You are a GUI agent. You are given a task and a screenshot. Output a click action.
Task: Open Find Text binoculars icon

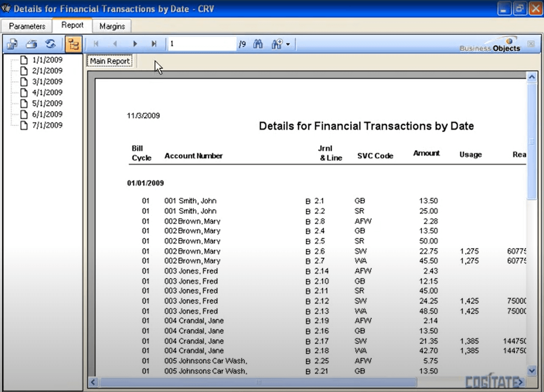coord(258,44)
